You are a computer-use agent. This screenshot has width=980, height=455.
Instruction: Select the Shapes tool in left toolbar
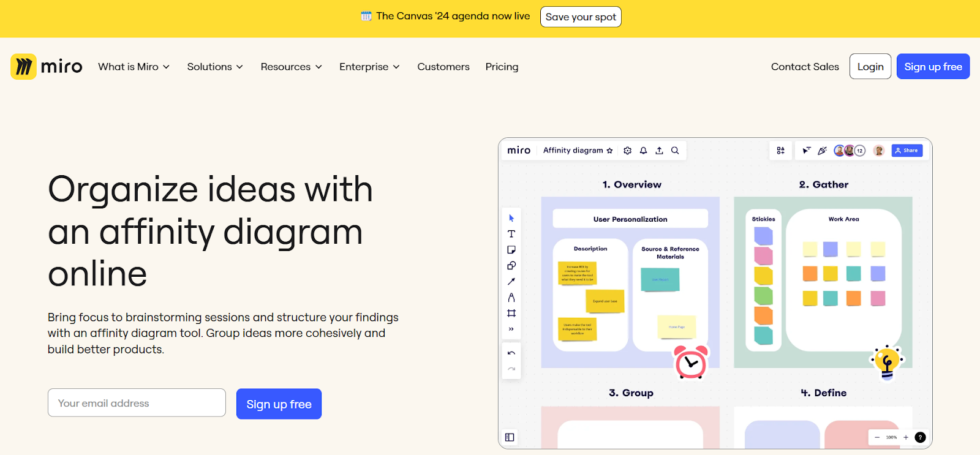click(511, 266)
